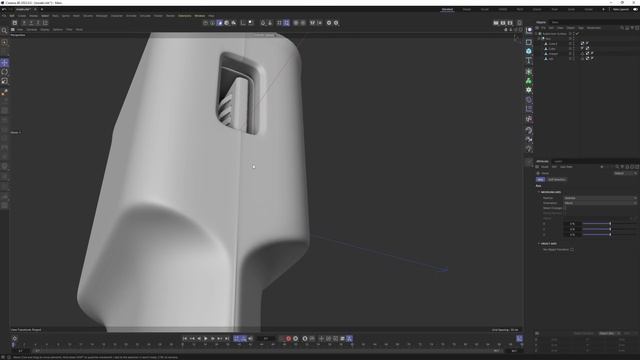Toggle timeline sound speaker icon
640x360 pixels.
point(251,338)
